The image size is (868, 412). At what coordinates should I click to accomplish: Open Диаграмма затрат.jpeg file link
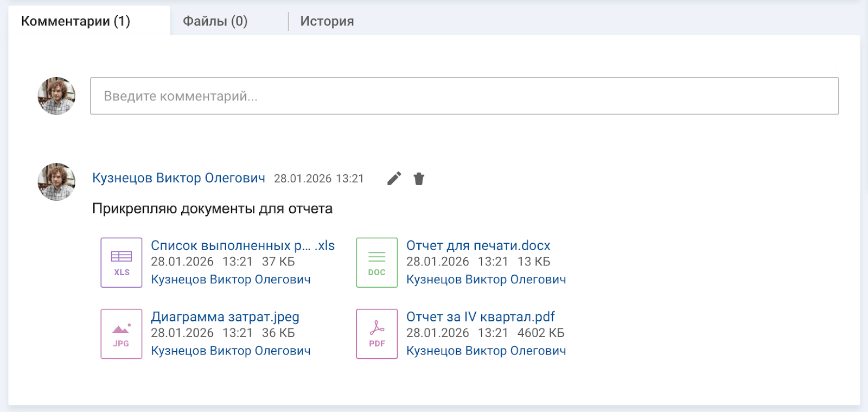point(225,316)
